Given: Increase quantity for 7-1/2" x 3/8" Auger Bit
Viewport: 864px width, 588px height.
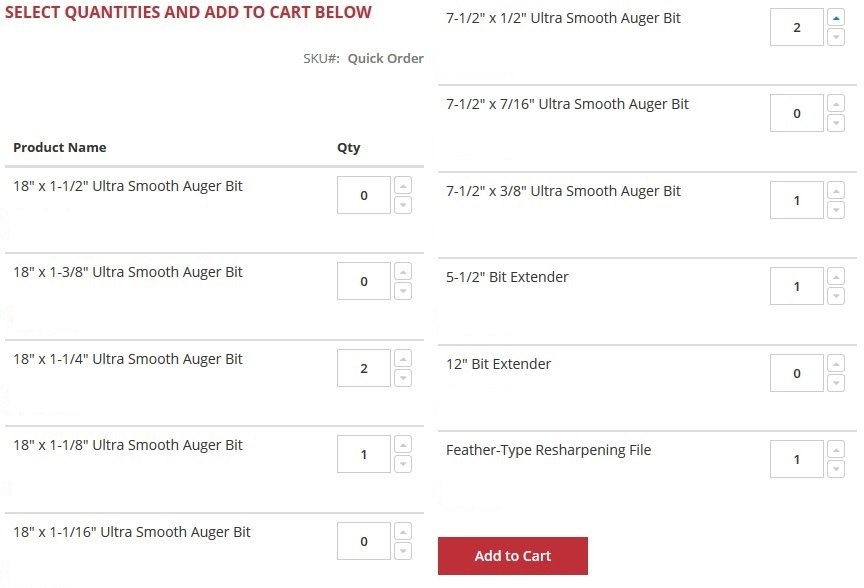Looking at the screenshot, I should (x=836, y=190).
